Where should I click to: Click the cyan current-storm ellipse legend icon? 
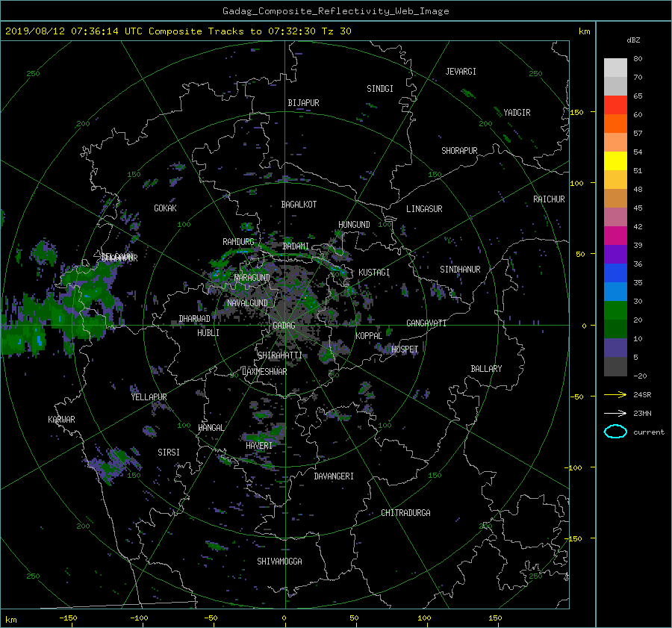615,432
